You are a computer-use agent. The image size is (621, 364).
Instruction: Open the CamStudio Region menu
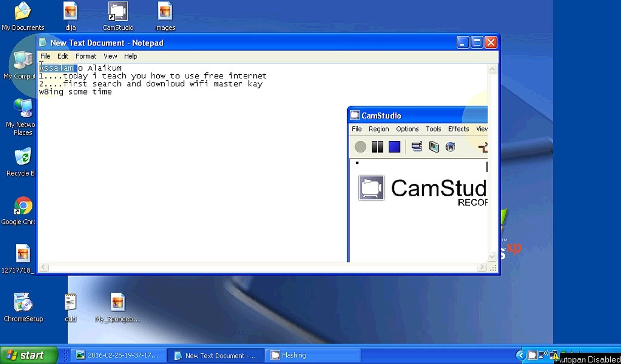[x=379, y=129]
